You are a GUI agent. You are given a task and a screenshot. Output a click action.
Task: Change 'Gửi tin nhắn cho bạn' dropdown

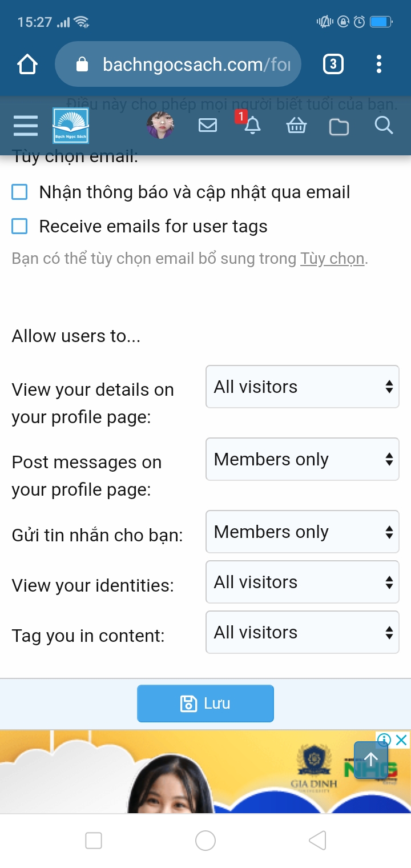click(x=302, y=532)
